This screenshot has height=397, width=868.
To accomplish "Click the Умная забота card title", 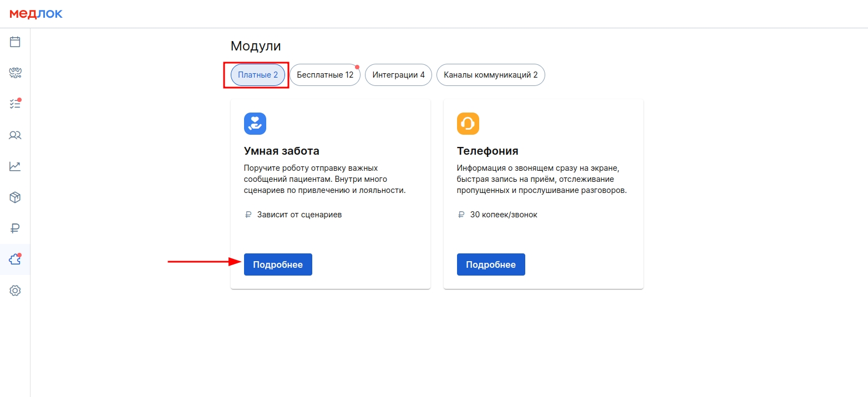I will click(282, 151).
